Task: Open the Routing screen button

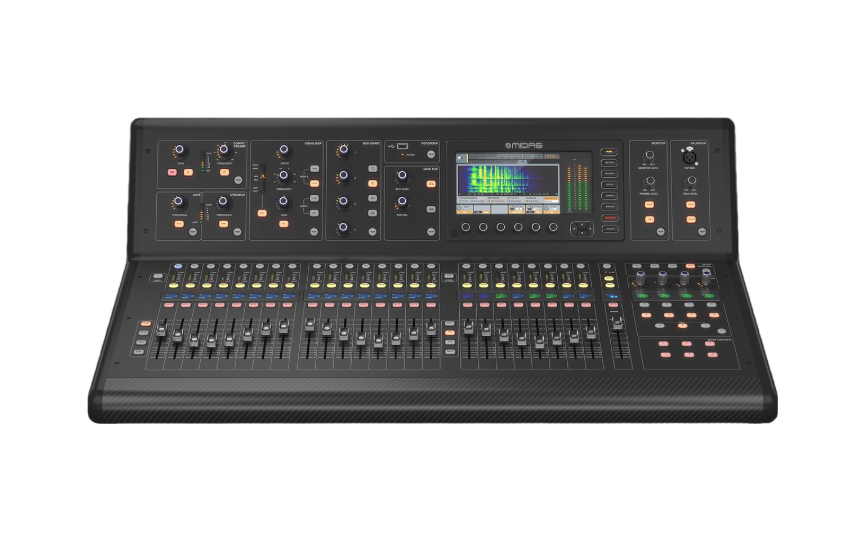Action: 609,174
